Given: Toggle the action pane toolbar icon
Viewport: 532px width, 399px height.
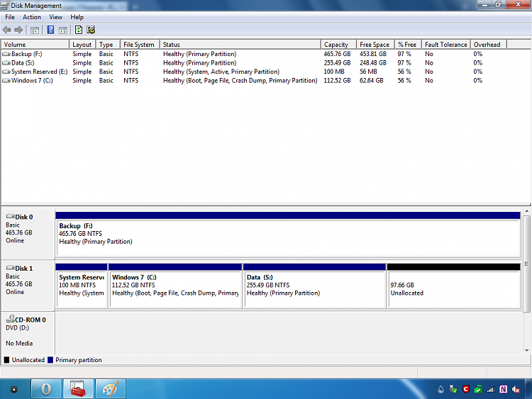Looking at the screenshot, I should coord(63,30).
